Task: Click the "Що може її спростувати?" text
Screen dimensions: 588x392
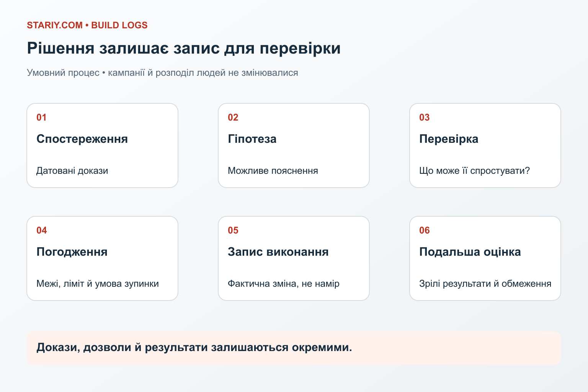Action: coord(474,171)
